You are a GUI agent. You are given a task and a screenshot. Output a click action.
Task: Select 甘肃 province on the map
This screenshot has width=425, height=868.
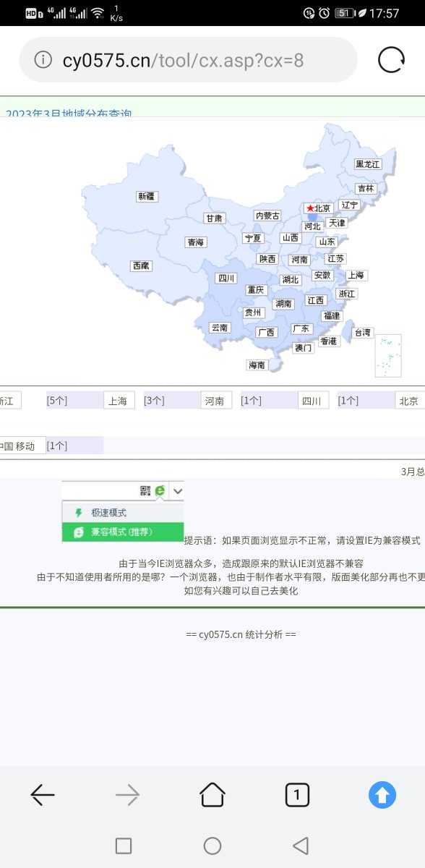click(x=214, y=218)
